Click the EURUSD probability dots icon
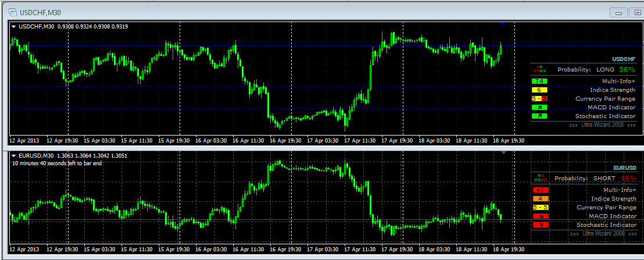Viewport: 644px width, 260px height. [542, 178]
